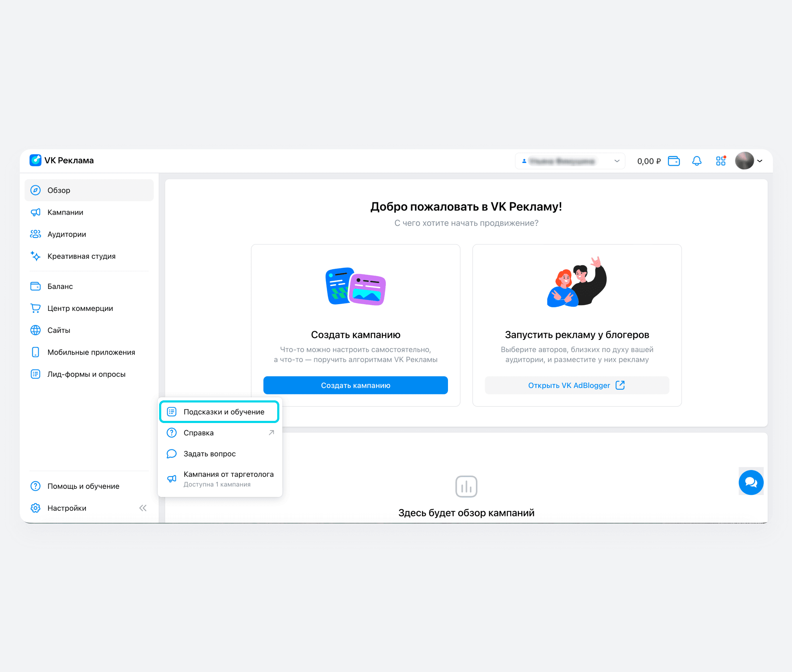The height and width of the screenshot is (672, 792).
Task: Click the Настройки gear icon
Action: (35, 508)
